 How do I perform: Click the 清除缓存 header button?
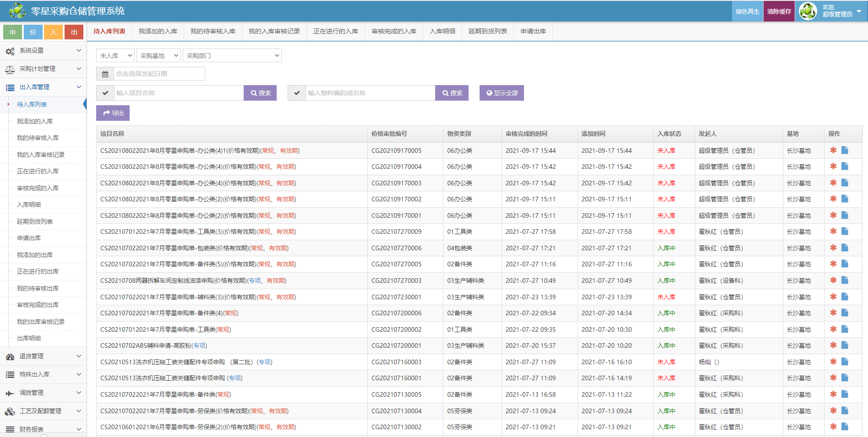779,11
